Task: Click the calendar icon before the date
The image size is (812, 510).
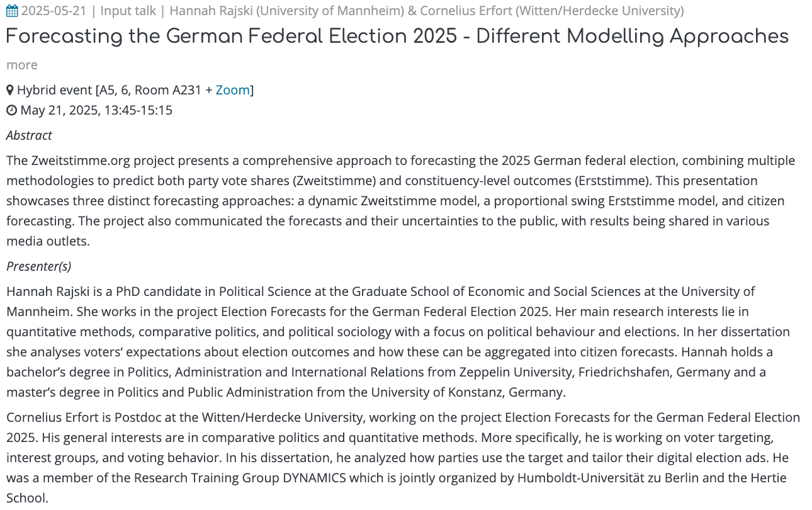Action: [12, 11]
